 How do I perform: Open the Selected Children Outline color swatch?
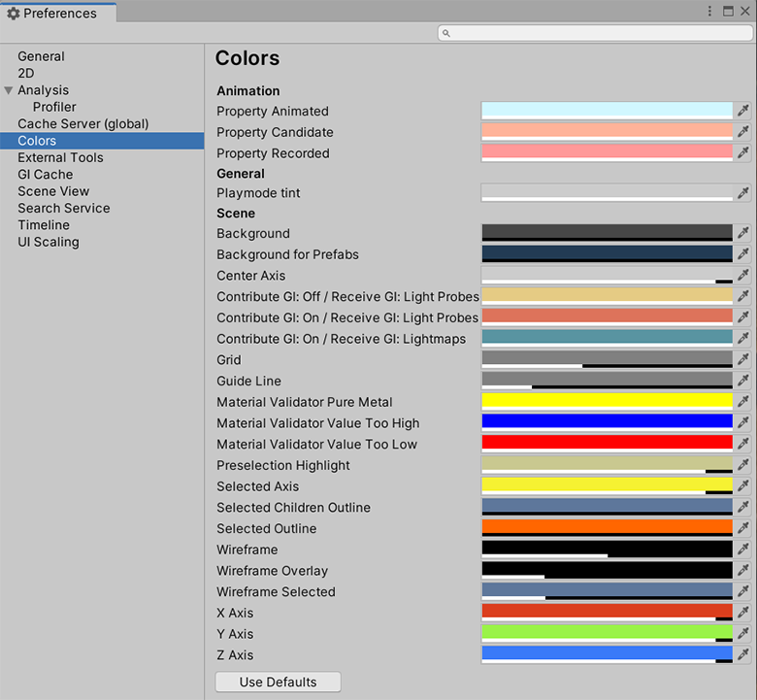[607, 507]
